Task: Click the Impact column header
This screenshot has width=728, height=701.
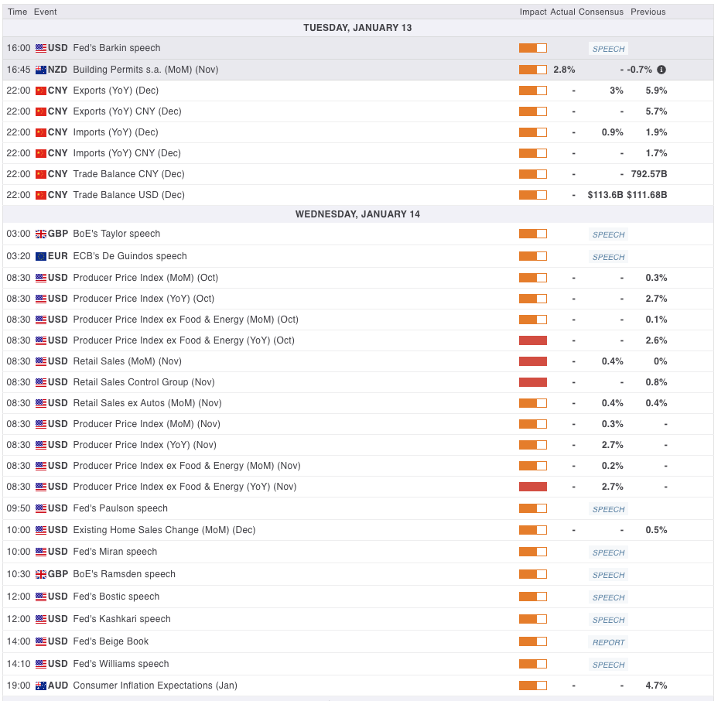Action: coord(532,12)
